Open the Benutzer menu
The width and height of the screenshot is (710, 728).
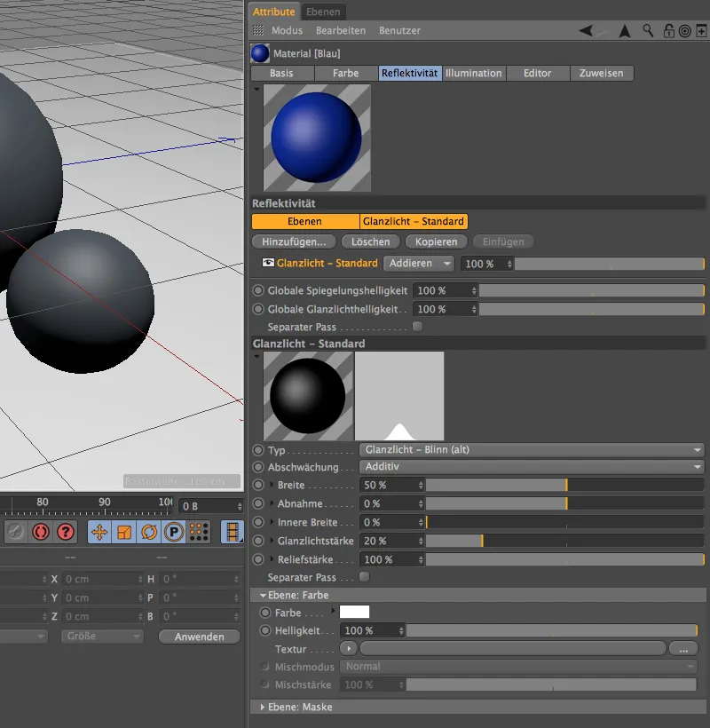(x=399, y=31)
